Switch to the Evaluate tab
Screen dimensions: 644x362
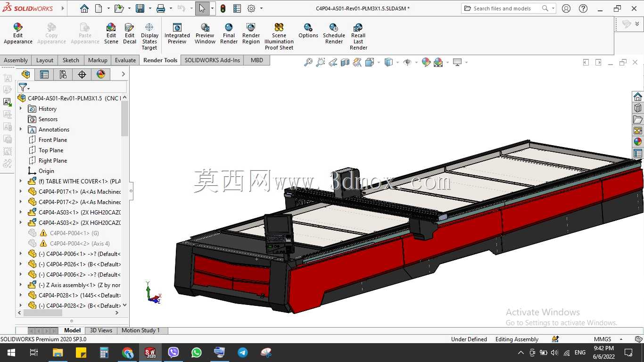pos(125,60)
